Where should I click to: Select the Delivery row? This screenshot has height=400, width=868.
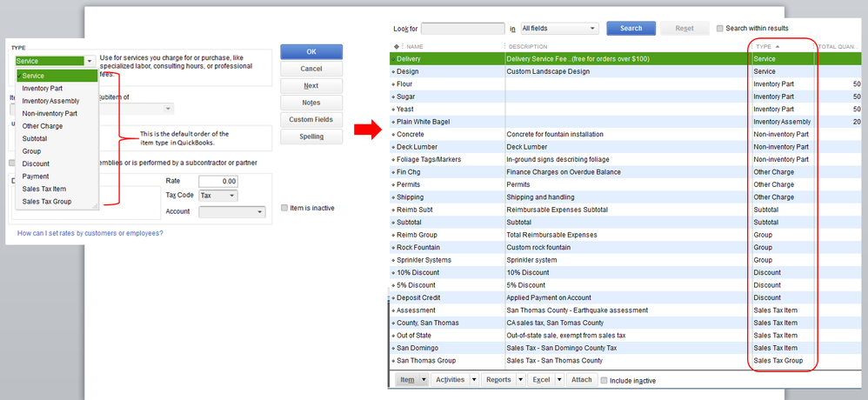click(x=625, y=58)
